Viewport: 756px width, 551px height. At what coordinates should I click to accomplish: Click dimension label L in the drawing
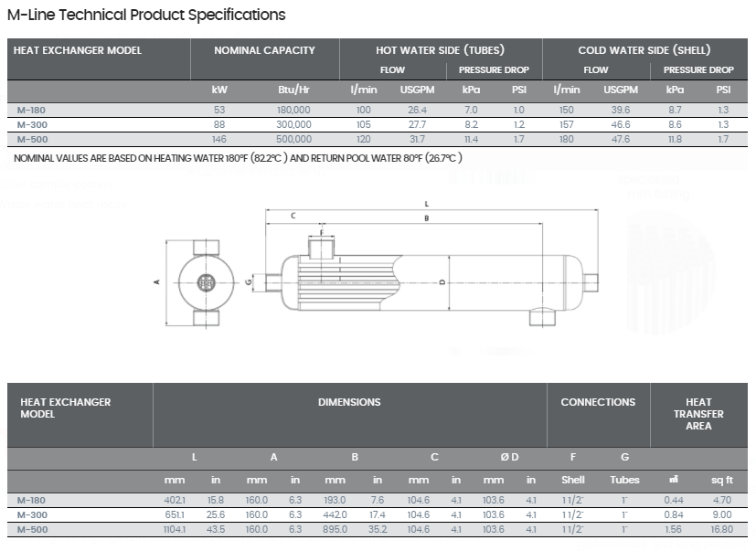point(426,204)
